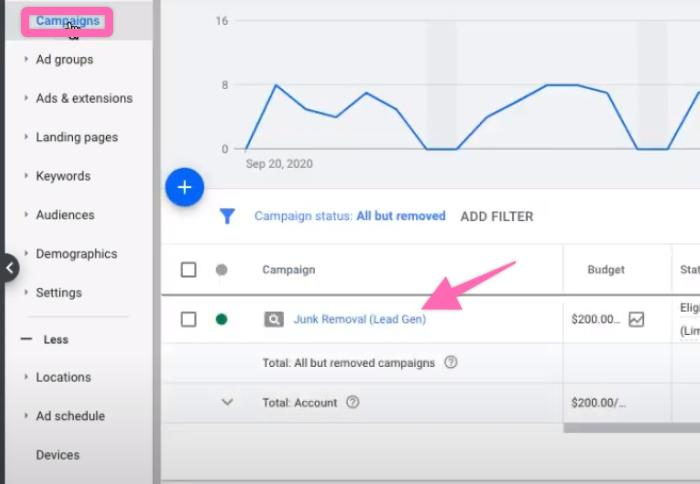The height and width of the screenshot is (484, 700).
Task: Click the ADD FILTER button
Action: (496, 216)
